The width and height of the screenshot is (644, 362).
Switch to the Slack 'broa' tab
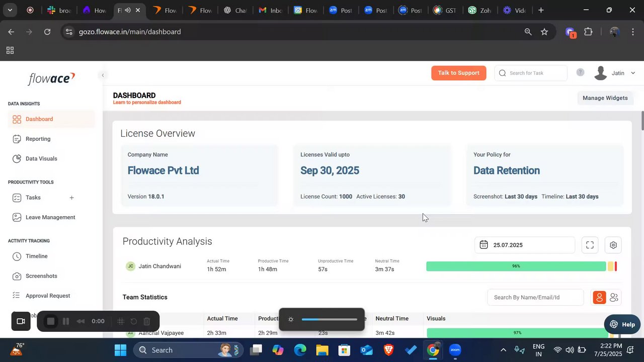(x=59, y=10)
